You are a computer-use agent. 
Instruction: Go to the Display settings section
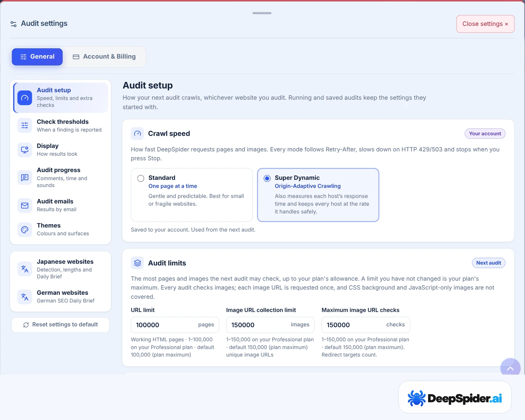point(61,150)
